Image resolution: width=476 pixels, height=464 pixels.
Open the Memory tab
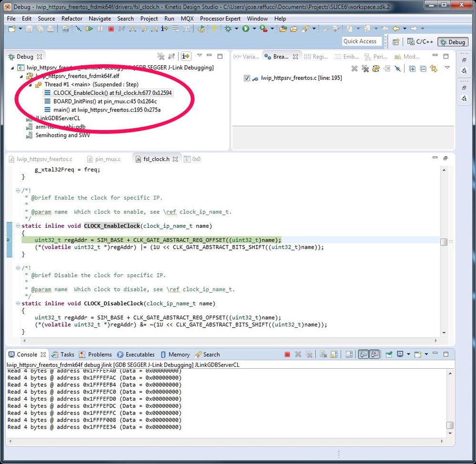pos(175,354)
